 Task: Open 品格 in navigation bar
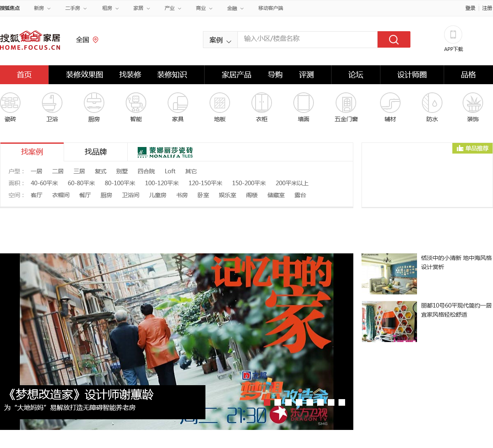click(x=468, y=75)
